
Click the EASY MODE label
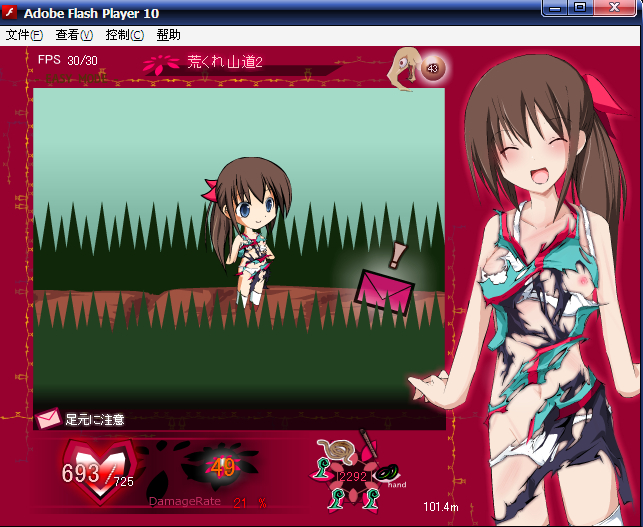(x=76, y=78)
